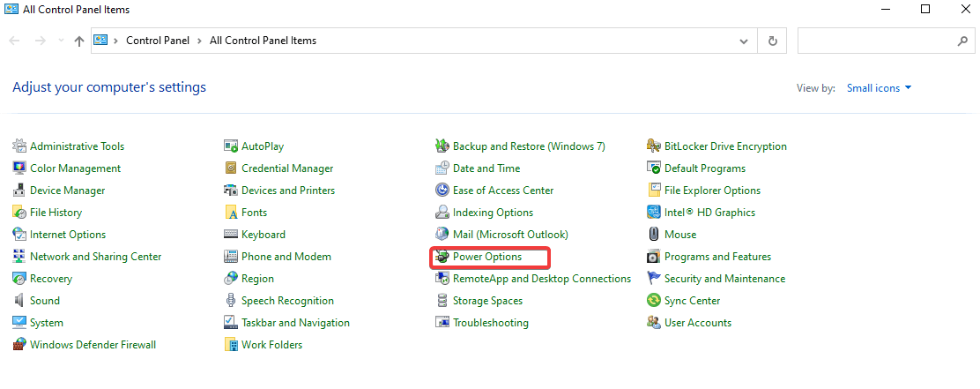Image resolution: width=980 pixels, height=389 pixels.
Task: Click the Speech Recognition microphone icon
Action: pos(231,301)
